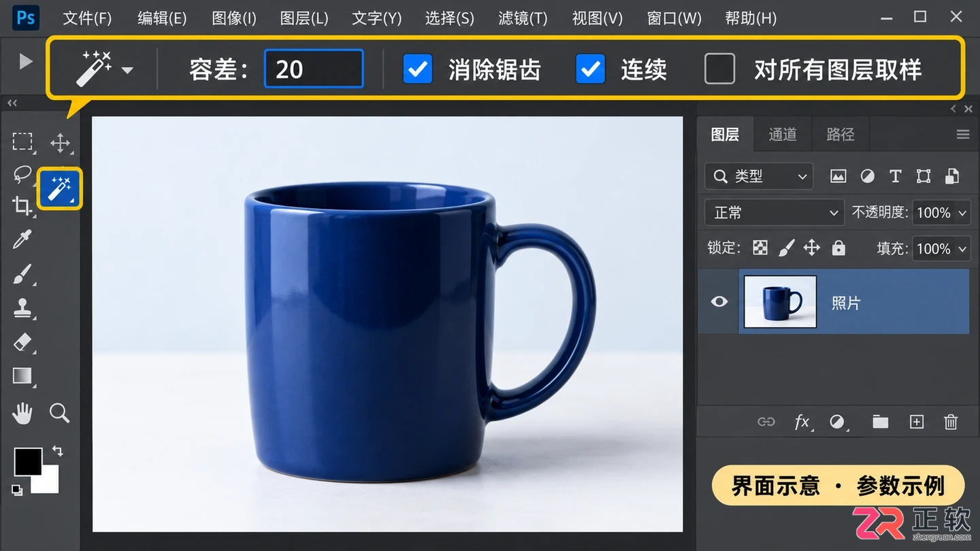Create a new layer group folder
The width and height of the screenshot is (980, 551).
coord(881,422)
